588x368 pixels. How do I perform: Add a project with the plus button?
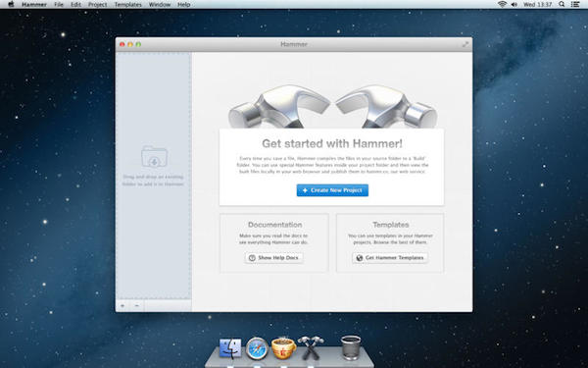(122, 305)
